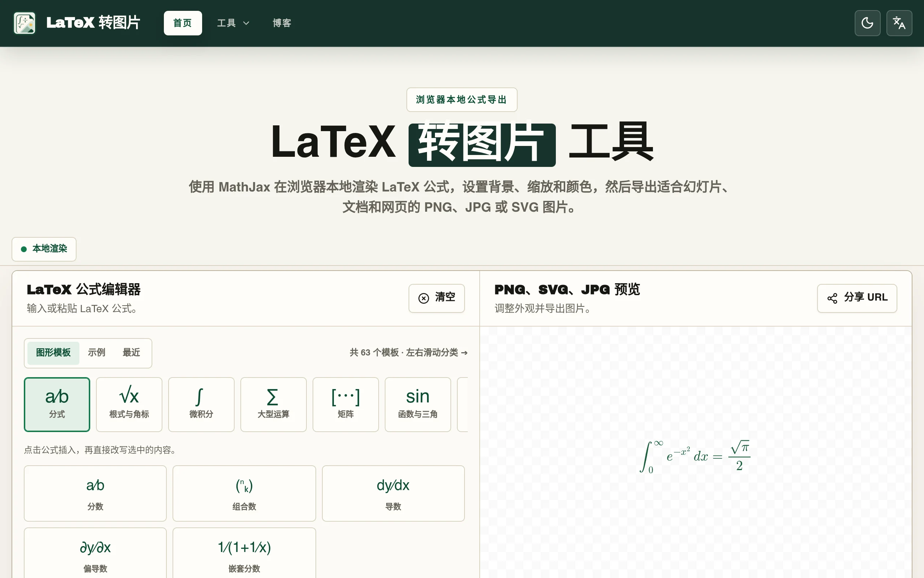Insert the 嵌套分数 nested fraction template

tap(244, 553)
